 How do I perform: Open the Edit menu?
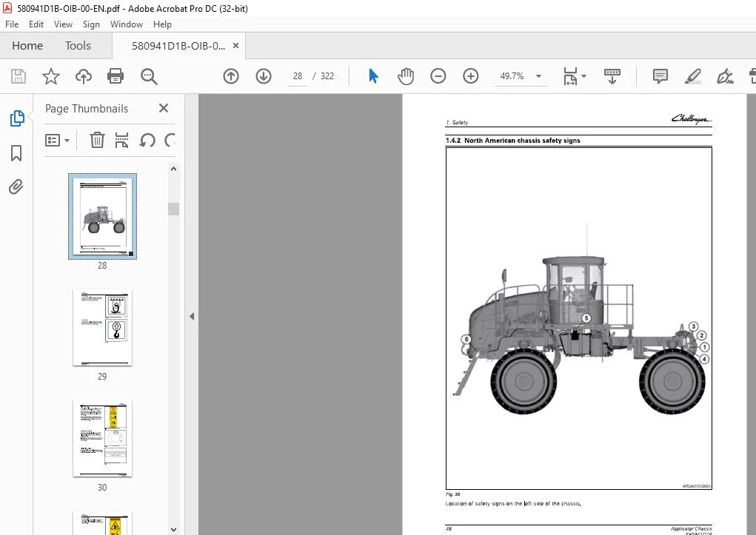tap(36, 24)
